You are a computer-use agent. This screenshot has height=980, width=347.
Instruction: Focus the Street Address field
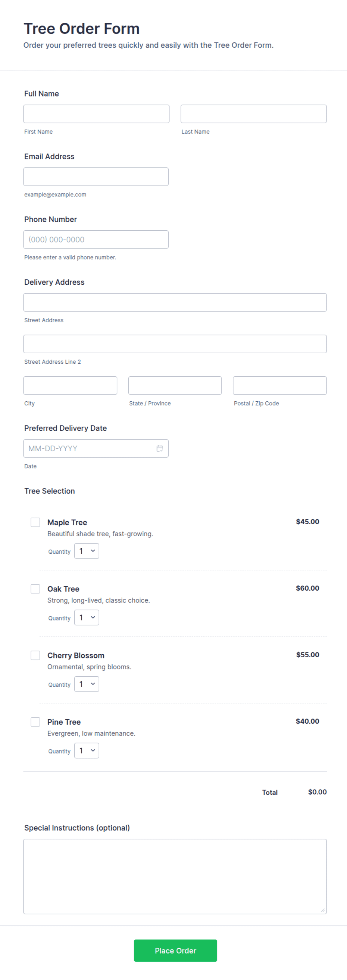tap(175, 303)
